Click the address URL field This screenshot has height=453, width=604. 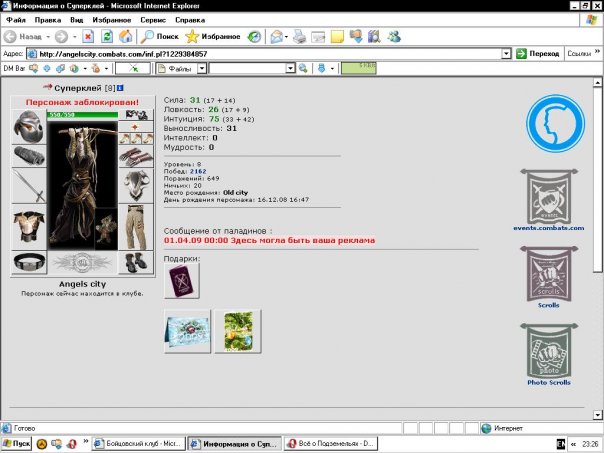coord(264,54)
